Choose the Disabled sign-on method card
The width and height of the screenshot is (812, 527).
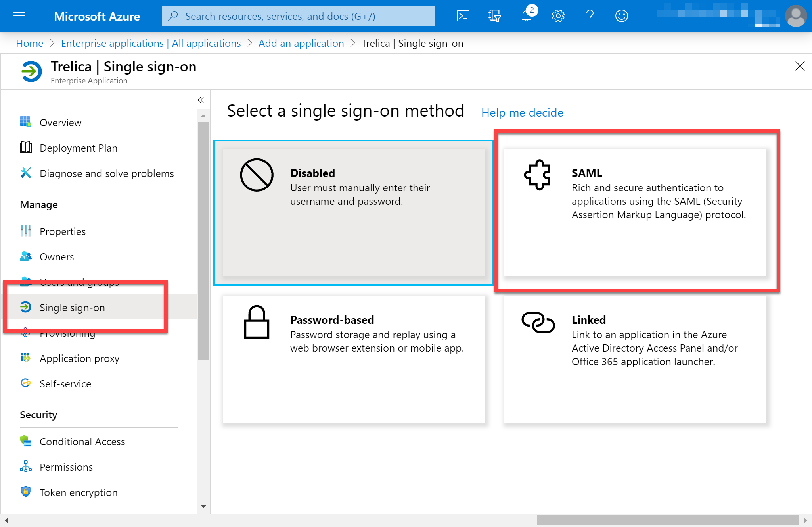(353, 213)
